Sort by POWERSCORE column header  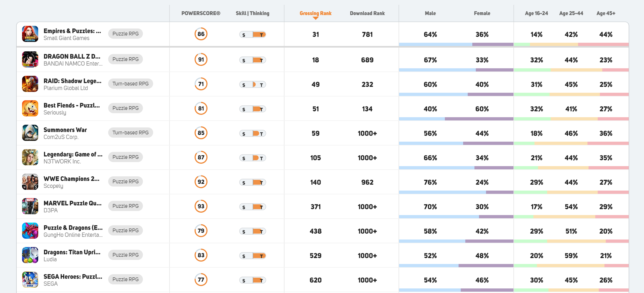201,13
